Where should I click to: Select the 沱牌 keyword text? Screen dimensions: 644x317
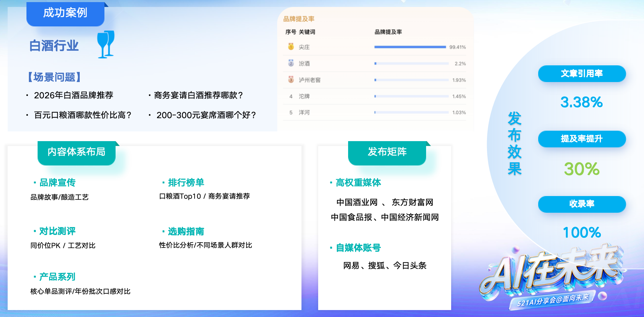pos(304,96)
